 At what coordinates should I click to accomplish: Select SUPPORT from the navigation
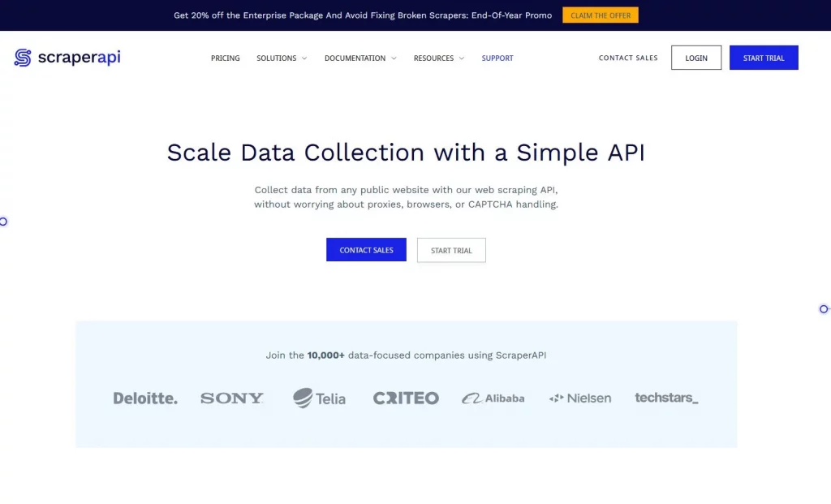[497, 58]
